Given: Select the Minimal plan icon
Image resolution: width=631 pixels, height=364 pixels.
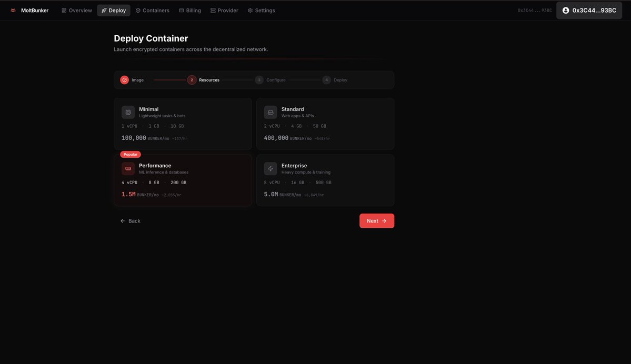Looking at the screenshot, I should 128,112.
